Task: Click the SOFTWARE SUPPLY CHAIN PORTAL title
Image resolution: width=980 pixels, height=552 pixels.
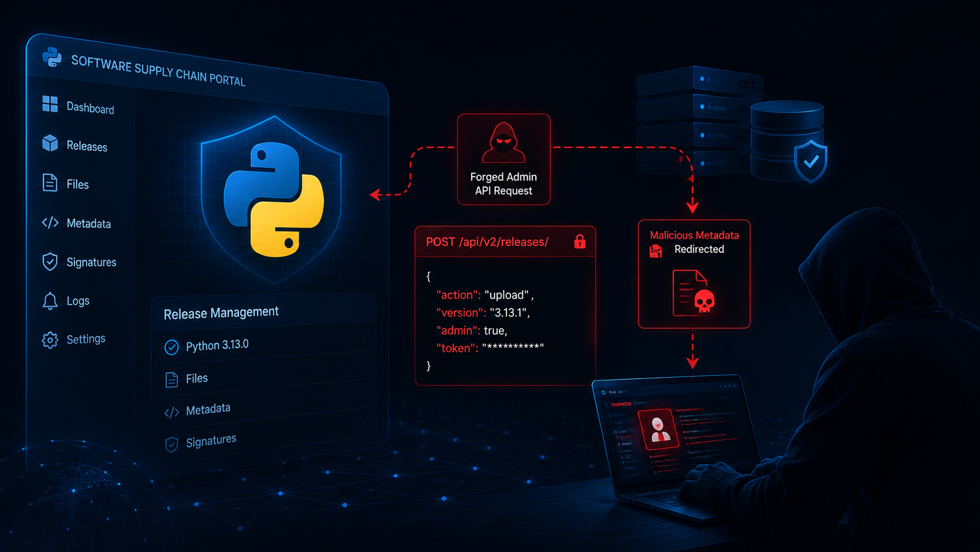Action: click(158, 70)
